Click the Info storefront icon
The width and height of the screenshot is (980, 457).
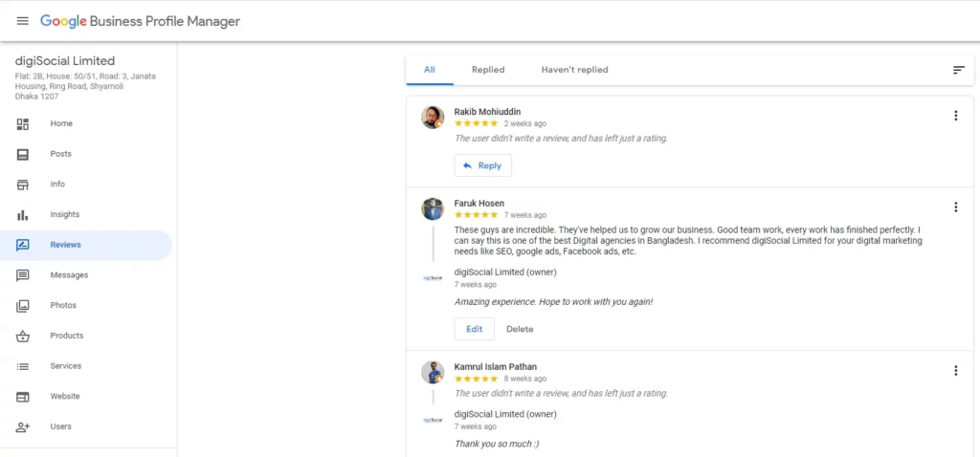[23, 185]
